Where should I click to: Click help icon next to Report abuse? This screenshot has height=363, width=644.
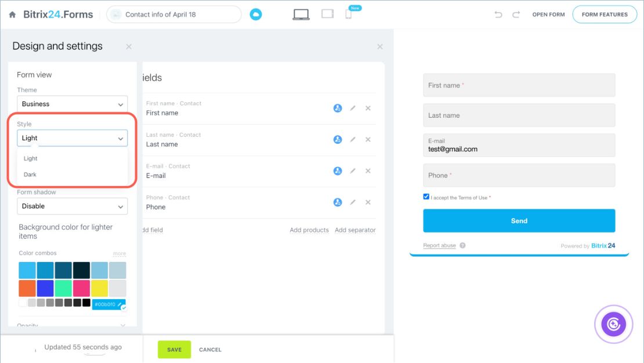(x=462, y=245)
